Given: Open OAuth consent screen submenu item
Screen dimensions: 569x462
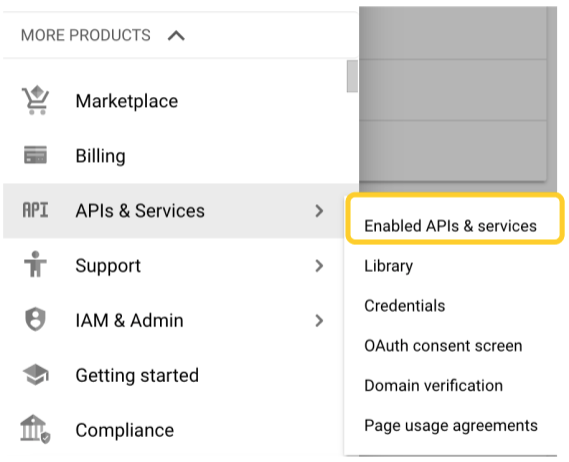Looking at the screenshot, I should [443, 346].
